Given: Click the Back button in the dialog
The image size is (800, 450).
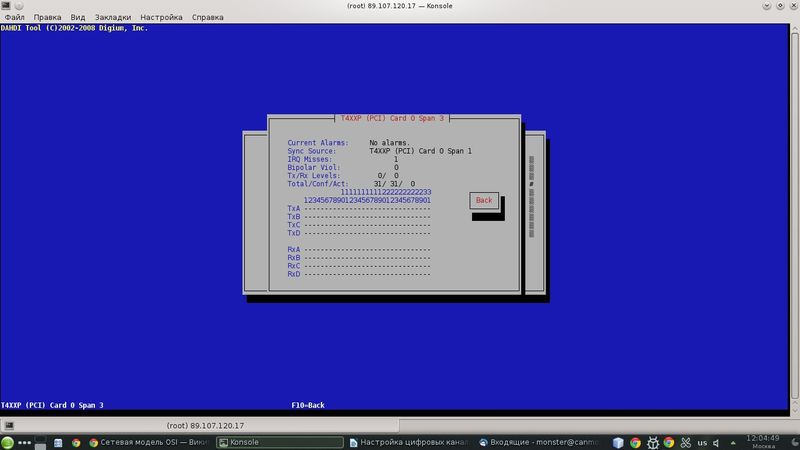Looking at the screenshot, I should [x=484, y=200].
